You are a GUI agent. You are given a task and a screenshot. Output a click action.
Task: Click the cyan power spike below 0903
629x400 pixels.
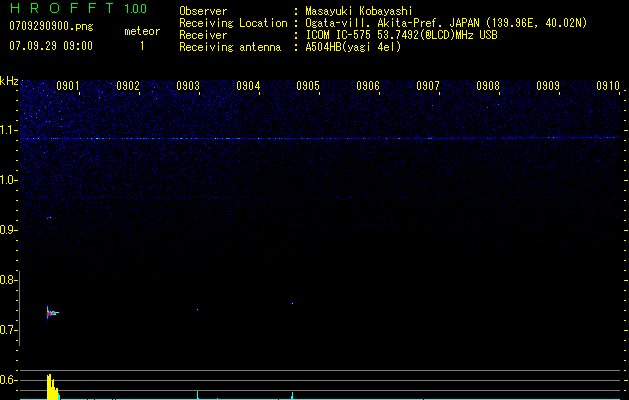point(197,395)
